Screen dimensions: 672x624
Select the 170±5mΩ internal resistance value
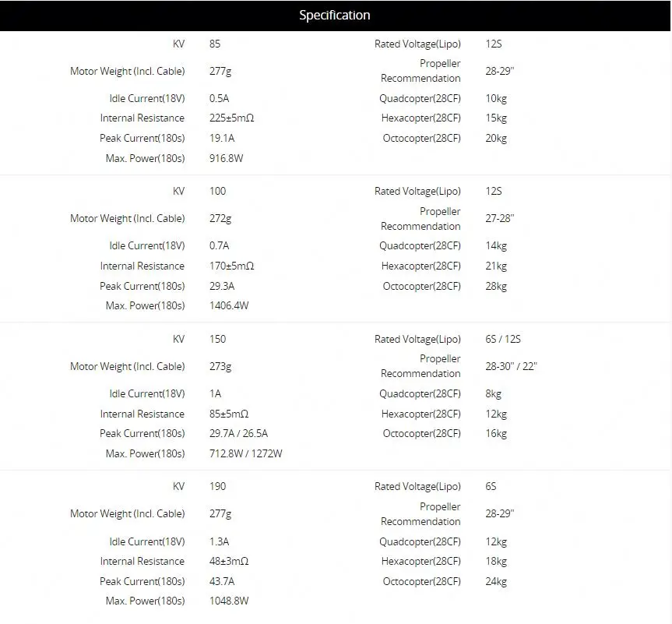tap(232, 266)
